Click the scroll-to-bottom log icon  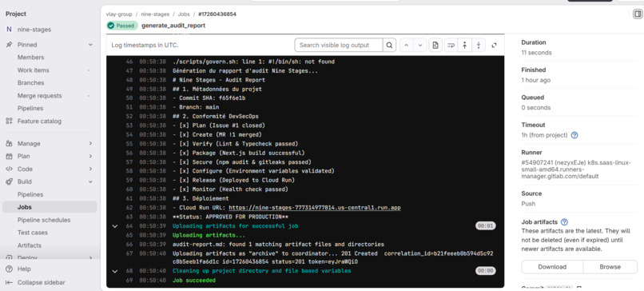pos(479,46)
